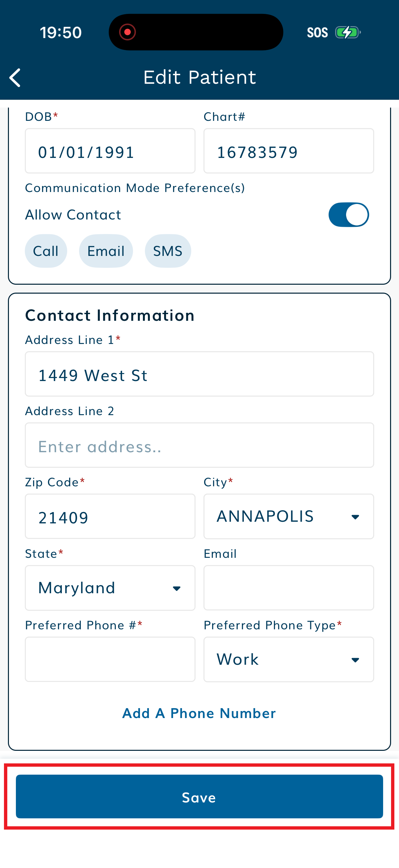399x868 pixels.
Task: Click the Save button
Action: point(199,798)
